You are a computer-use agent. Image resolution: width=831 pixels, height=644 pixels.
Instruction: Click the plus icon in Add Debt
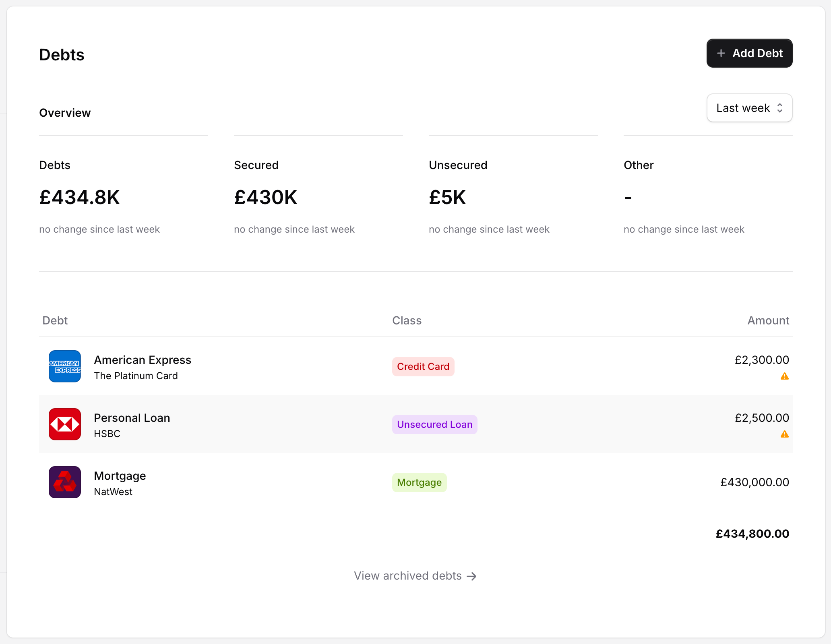[x=721, y=53]
